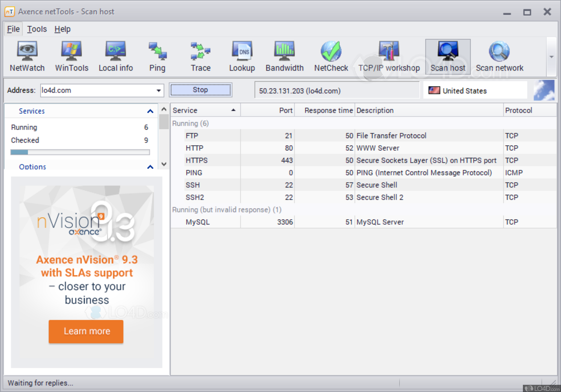Select the WinTools icon
The height and width of the screenshot is (392, 561).
72,56
